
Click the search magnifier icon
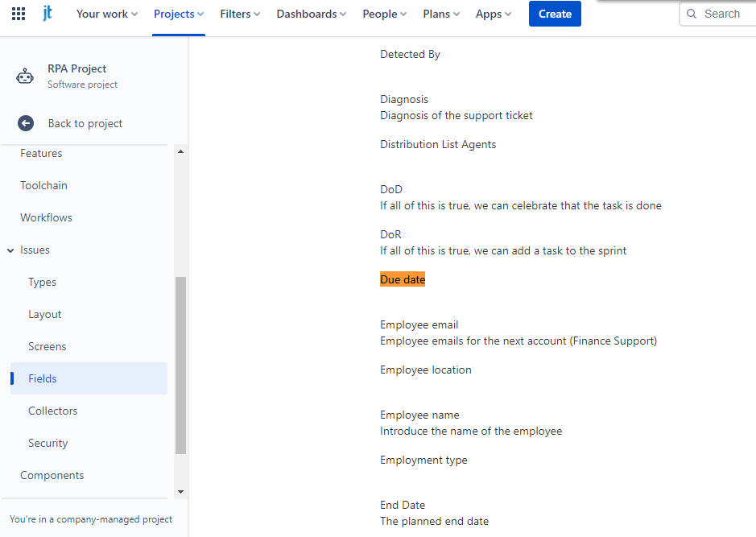click(692, 14)
